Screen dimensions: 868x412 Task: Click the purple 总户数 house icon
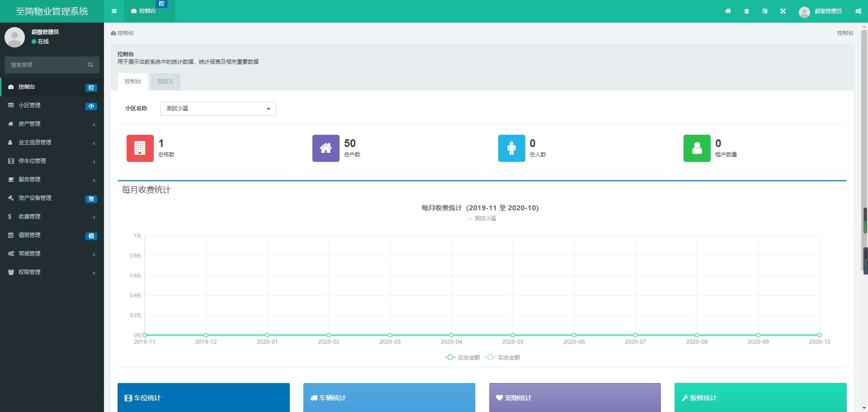[325, 148]
